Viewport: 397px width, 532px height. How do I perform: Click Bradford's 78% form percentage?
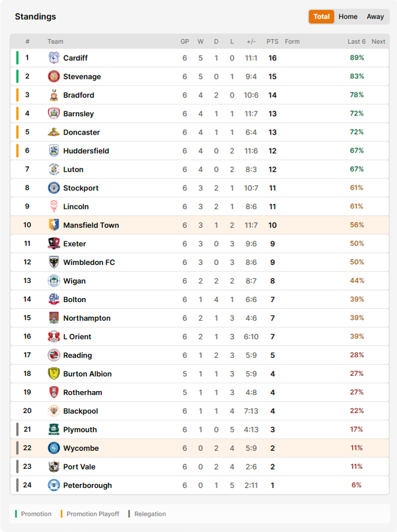356,95
